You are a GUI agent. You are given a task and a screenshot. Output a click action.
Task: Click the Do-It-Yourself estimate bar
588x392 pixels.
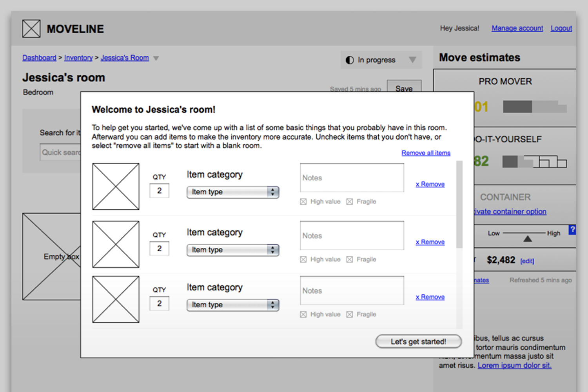click(x=535, y=162)
